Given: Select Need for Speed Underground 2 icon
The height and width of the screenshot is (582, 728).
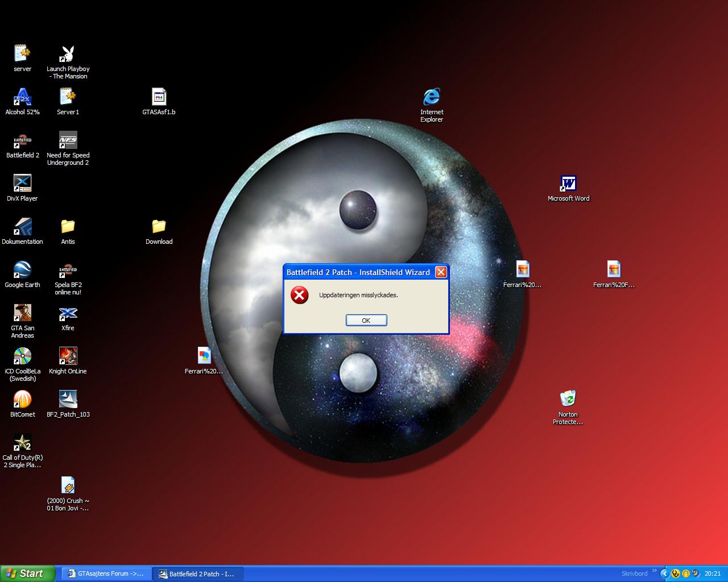Looking at the screenshot, I should [68, 148].
